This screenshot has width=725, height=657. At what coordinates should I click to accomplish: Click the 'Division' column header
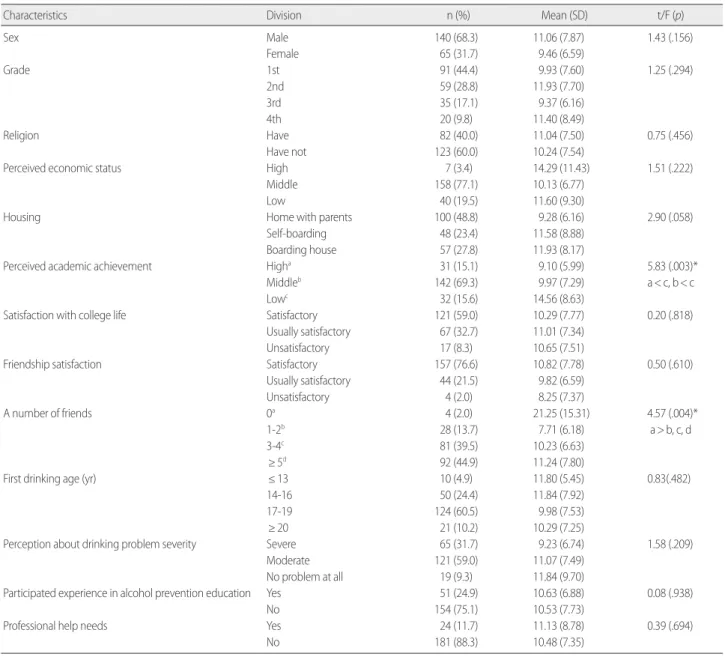(x=283, y=16)
